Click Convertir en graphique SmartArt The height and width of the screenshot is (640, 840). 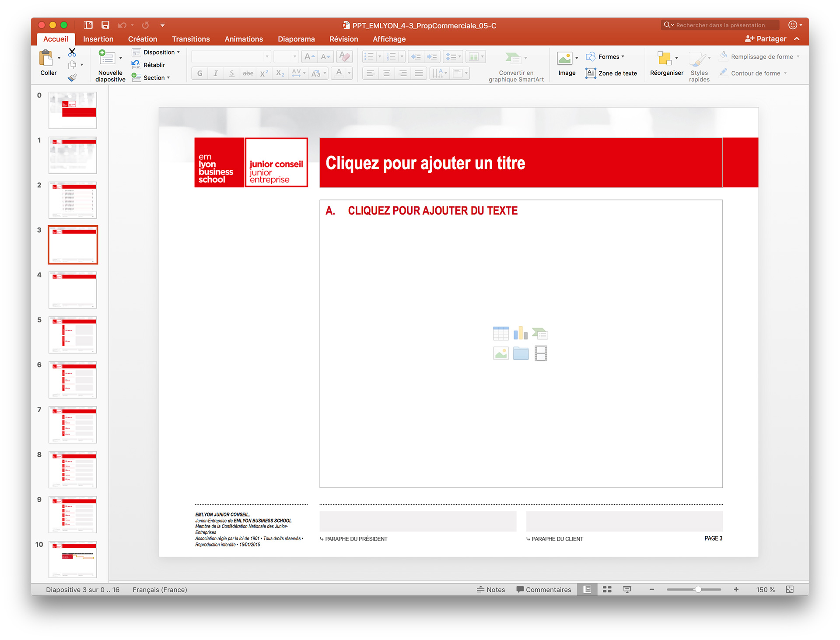tap(516, 66)
